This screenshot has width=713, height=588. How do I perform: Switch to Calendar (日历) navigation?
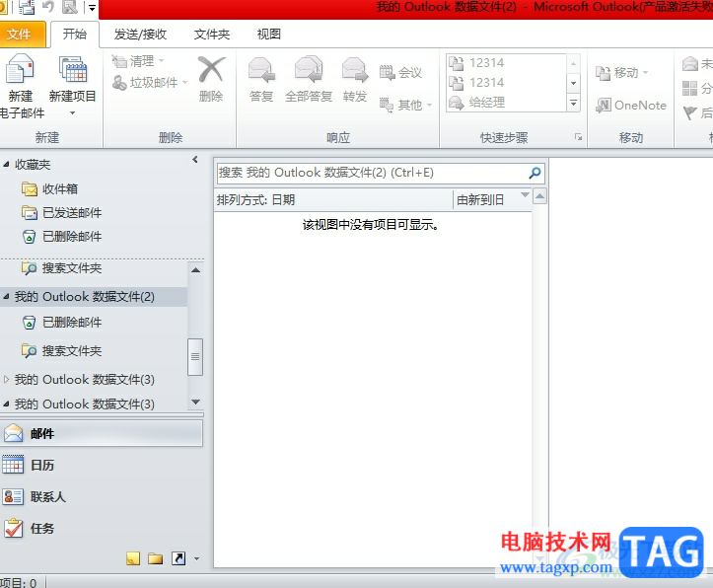click(102, 465)
